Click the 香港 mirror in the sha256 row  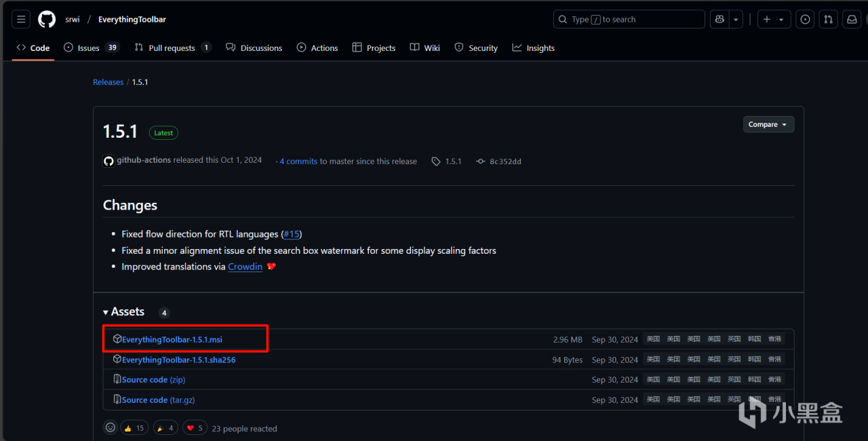[x=775, y=360]
